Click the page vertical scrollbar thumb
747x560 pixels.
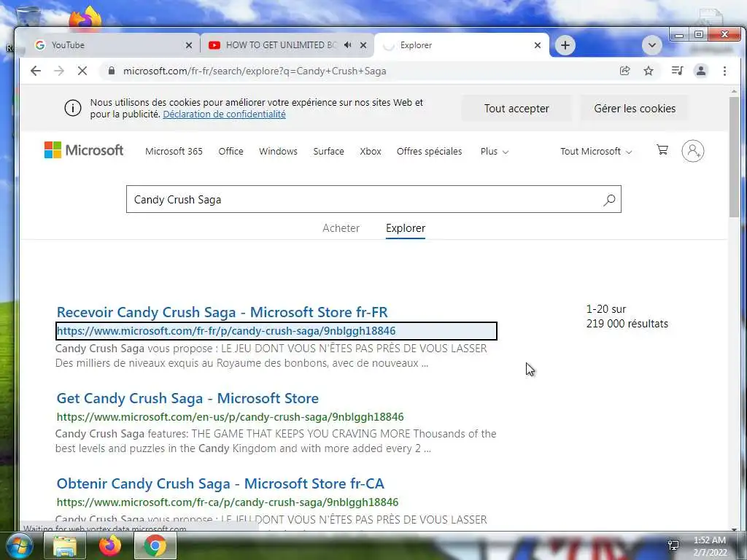734,157
